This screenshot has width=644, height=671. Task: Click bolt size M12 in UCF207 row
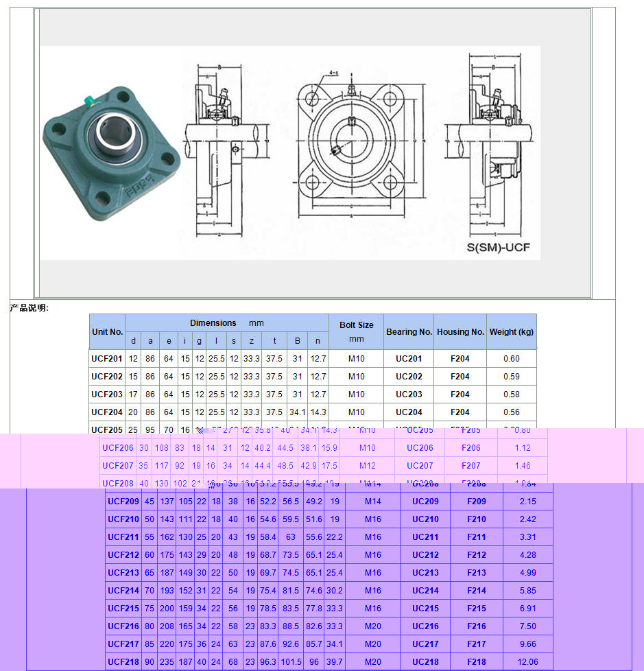coord(368,466)
